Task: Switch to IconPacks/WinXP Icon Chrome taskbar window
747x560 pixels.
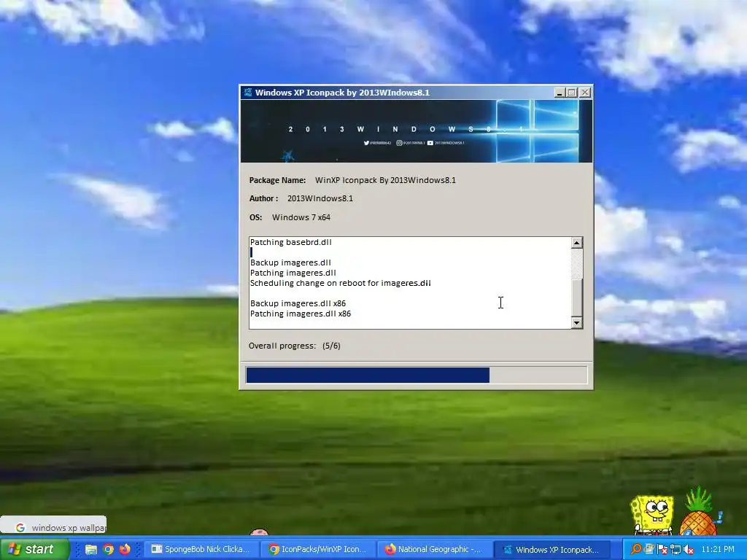Action: (318, 549)
